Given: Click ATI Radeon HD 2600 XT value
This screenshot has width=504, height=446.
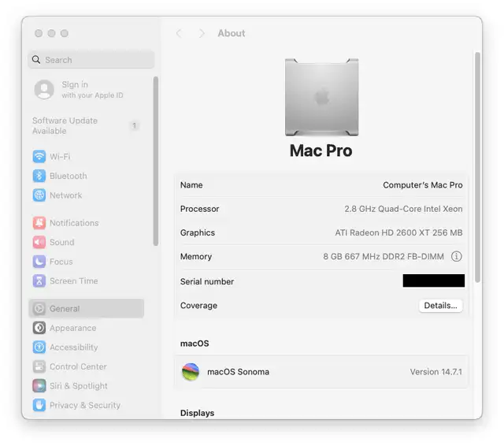Looking at the screenshot, I should [398, 232].
